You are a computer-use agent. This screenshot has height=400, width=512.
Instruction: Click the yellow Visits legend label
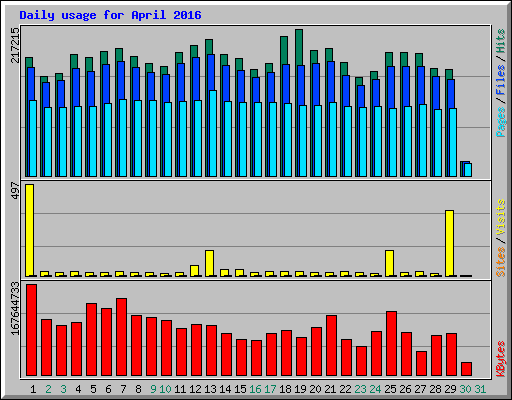[x=500, y=217]
